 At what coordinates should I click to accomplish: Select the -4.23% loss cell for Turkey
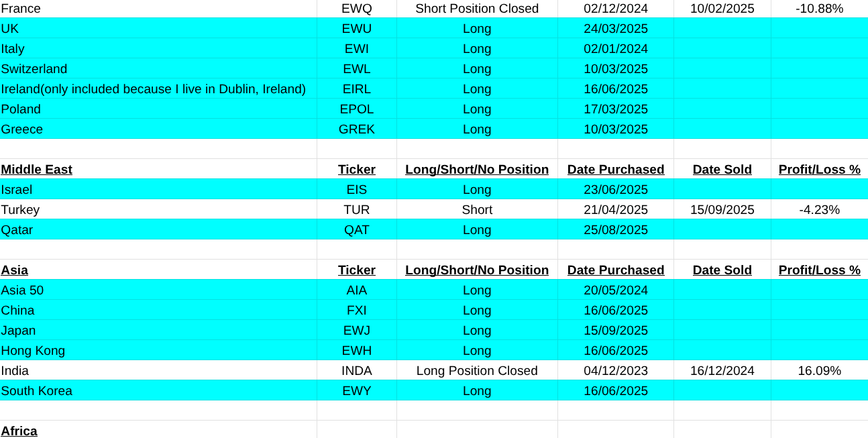(x=819, y=209)
